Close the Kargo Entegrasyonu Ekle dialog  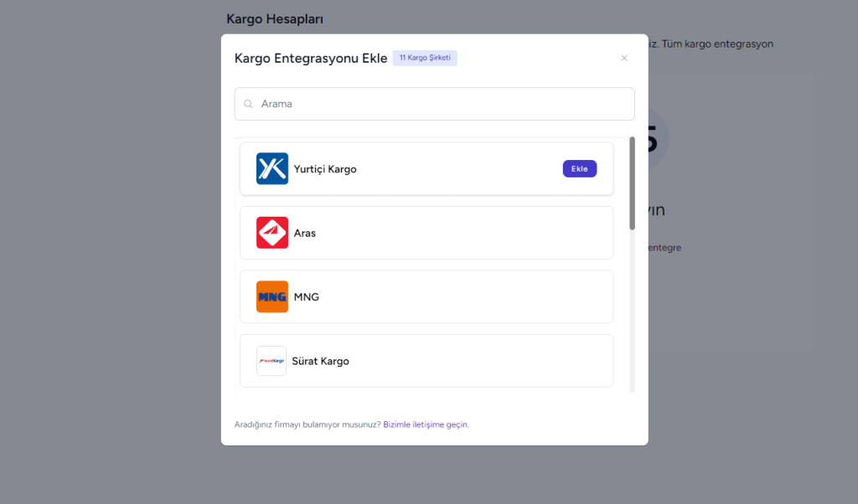[623, 58]
